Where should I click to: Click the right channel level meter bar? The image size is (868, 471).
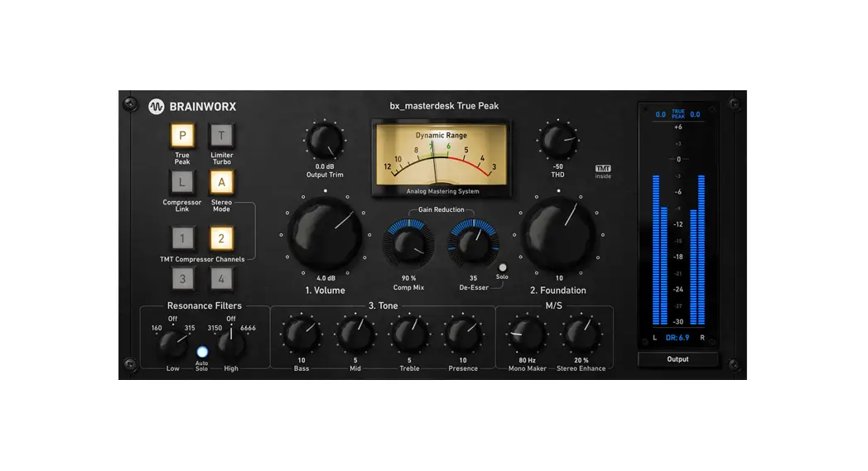tap(697, 250)
